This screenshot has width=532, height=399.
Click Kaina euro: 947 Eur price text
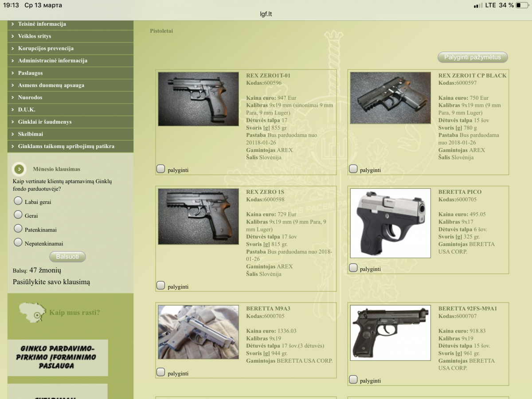point(271,98)
